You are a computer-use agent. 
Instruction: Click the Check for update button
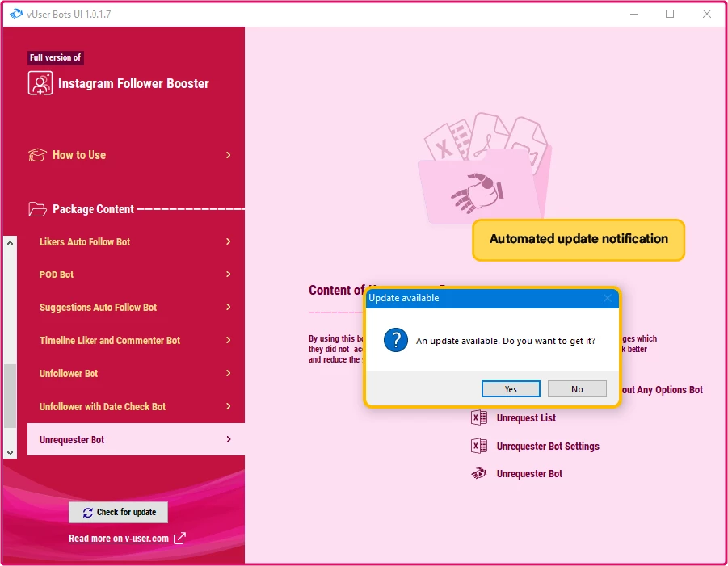pos(119,512)
